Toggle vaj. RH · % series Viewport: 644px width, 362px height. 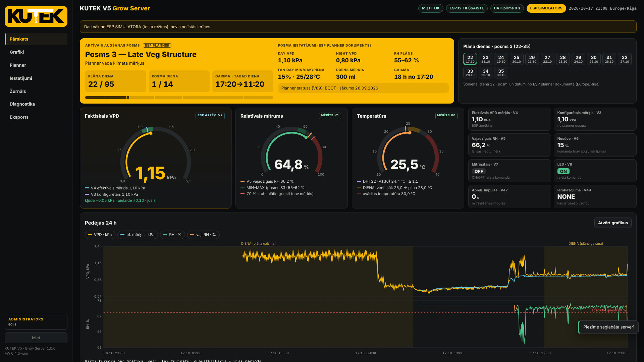tap(203, 235)
